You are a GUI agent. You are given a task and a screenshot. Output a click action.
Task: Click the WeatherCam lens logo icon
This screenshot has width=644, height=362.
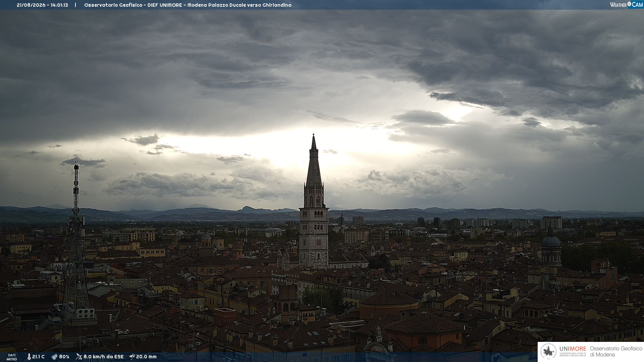point(629,4)
